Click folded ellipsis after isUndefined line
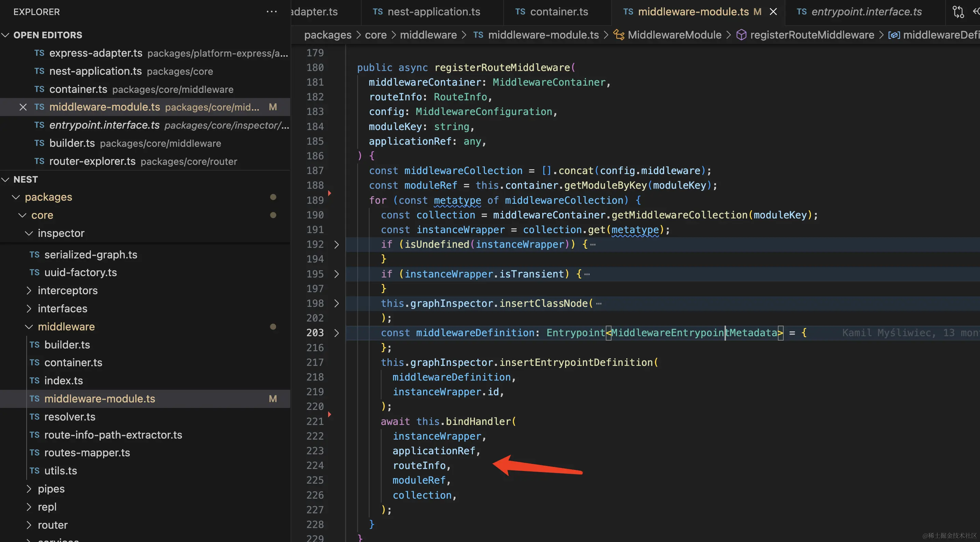 click(593, 245)
